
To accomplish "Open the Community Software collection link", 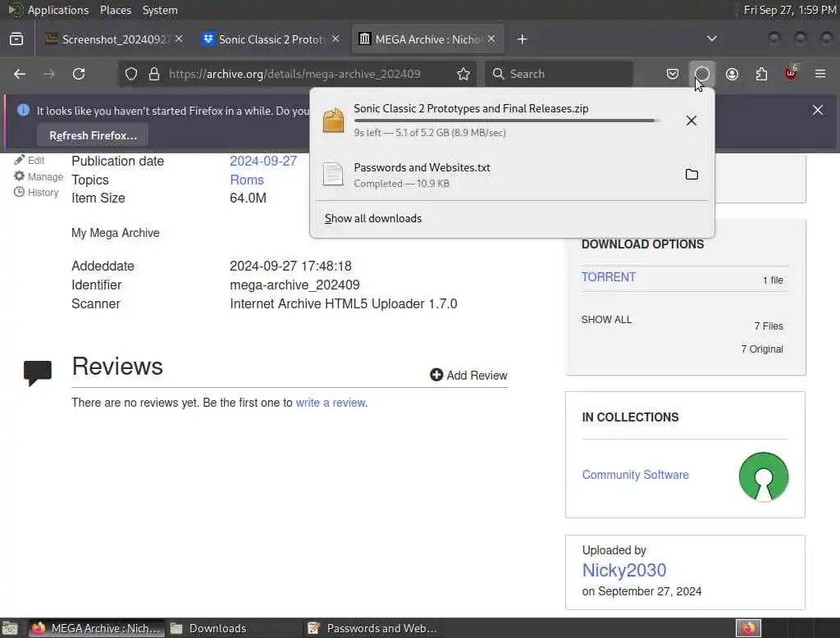I will [x=636, y=475].
